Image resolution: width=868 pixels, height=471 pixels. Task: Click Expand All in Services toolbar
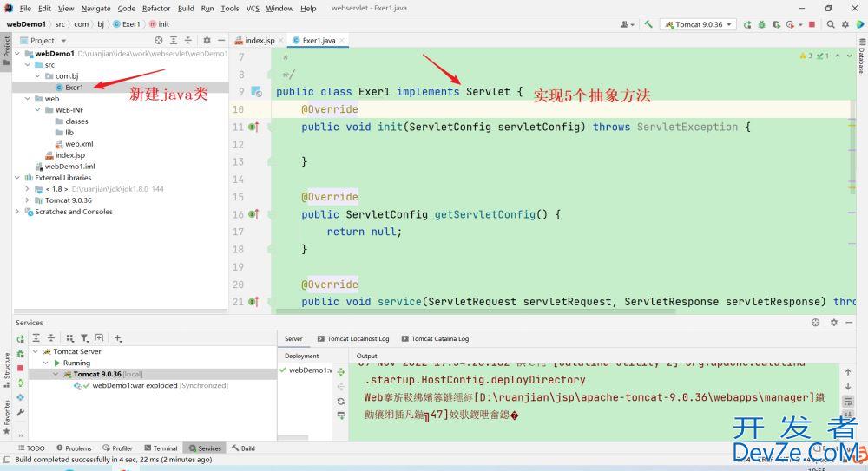[x=36, y=338]
